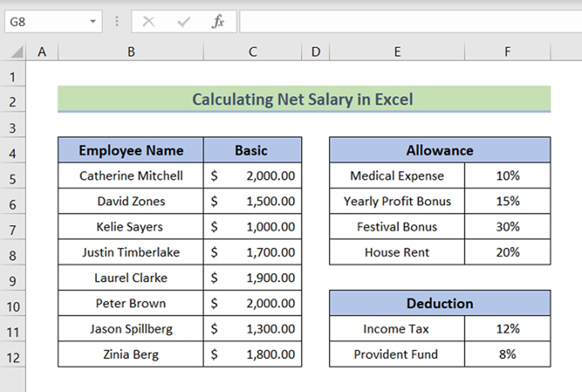582x392 pixels.
Task: Select the Employee Name header cell
Action: [130, 150]
